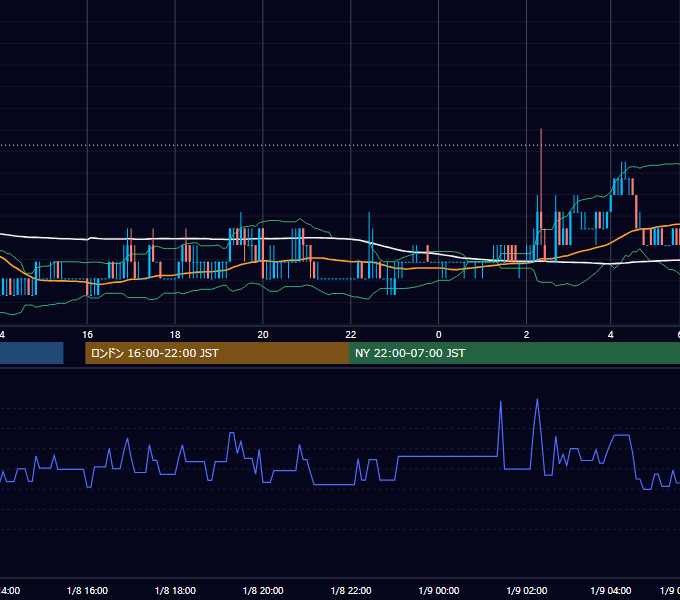Click the 1/9 04:00 time label

click(611, 590)
